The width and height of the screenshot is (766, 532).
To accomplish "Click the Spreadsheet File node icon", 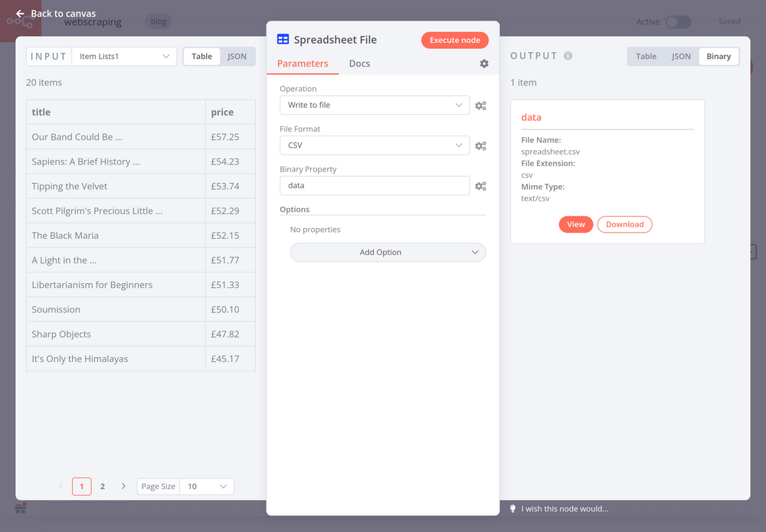I will (x=283, y=38).
